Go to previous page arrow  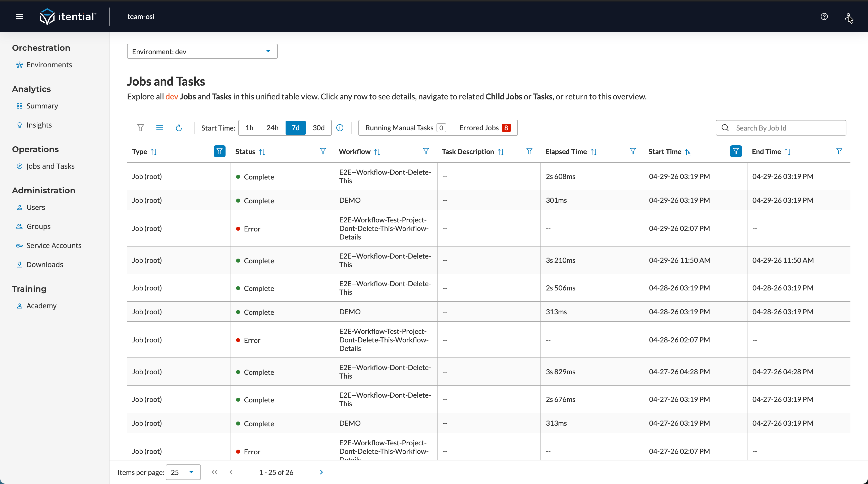[x=231, y=472]
